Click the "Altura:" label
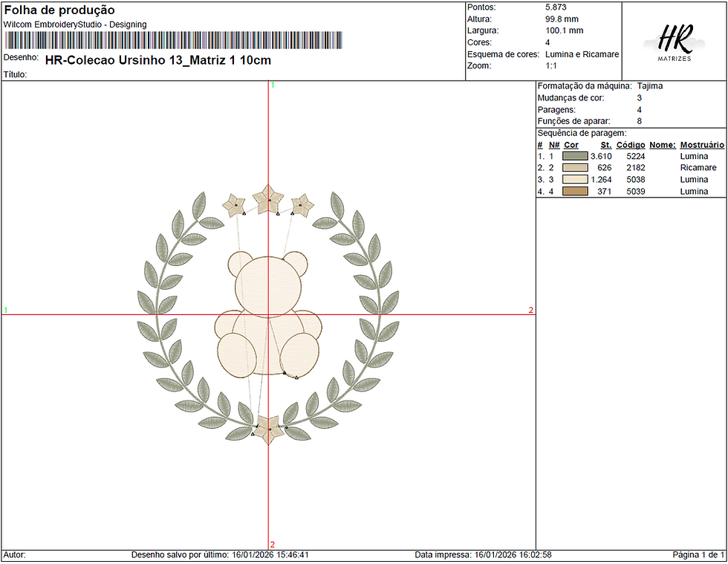This screenshot has height=564, width=728. (479, 19)
